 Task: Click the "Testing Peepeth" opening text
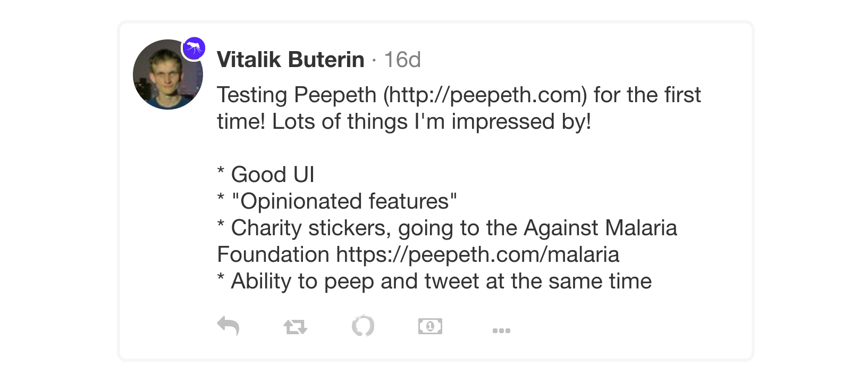click(x=297, y=95)
